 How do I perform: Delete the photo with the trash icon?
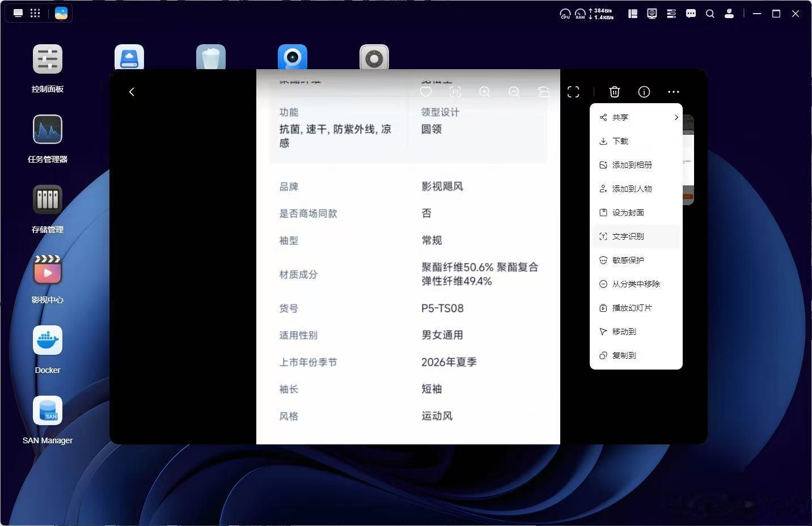[x=615, y=92]
